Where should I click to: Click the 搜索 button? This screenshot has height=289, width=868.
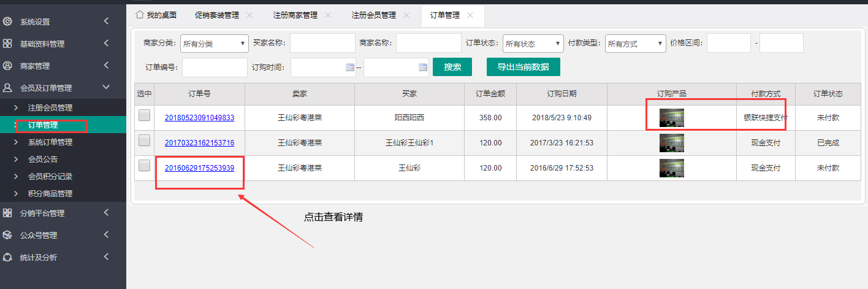pyautogui.click(x=452, y=67)
